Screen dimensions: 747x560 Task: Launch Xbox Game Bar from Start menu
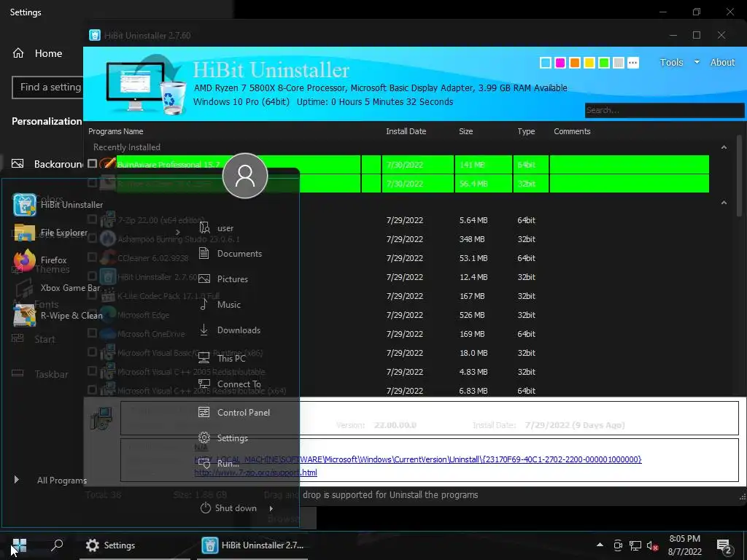(x=57, y=287)
